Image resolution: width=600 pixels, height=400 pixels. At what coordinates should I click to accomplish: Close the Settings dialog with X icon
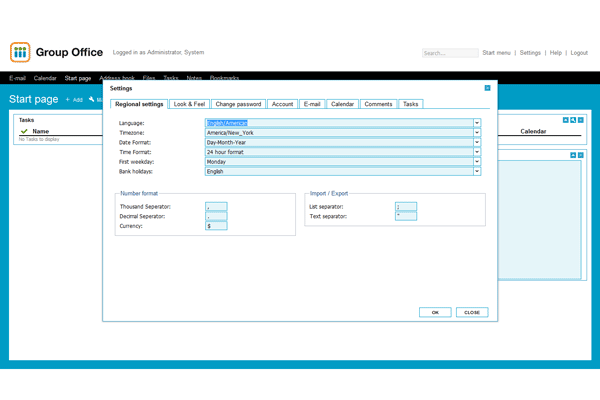[487, 88]
